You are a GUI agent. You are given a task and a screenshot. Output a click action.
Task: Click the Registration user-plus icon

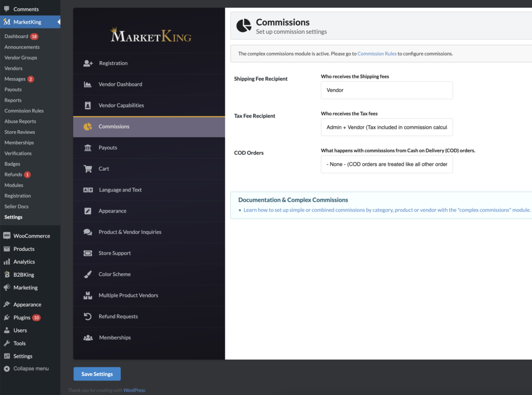click(x=88, y=63)
